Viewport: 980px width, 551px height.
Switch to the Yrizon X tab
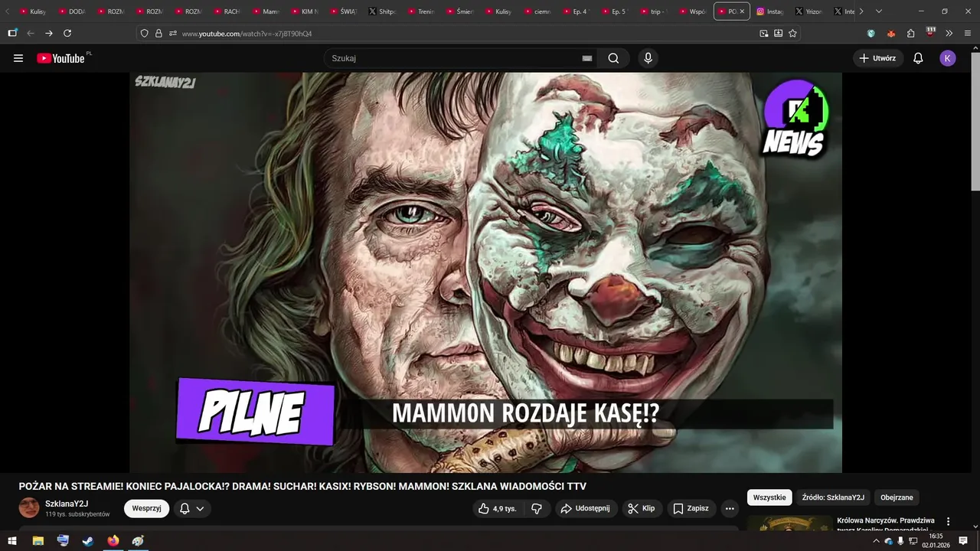(x=808, y=11)
